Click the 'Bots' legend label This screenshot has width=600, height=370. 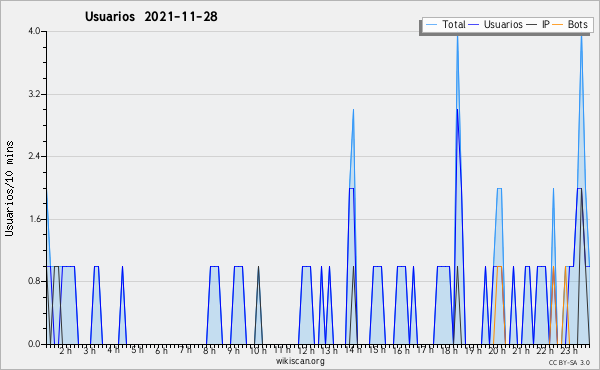[x=577, y=24]
